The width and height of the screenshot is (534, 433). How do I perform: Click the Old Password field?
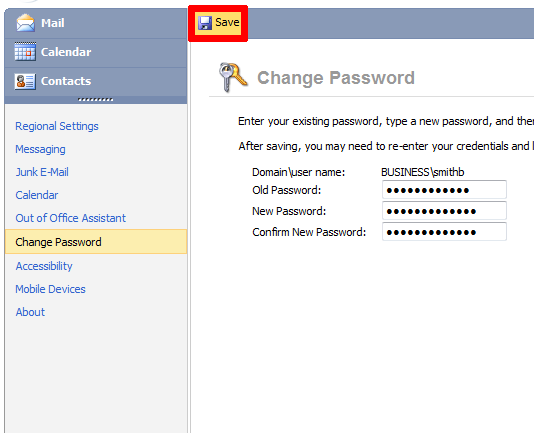click(x=444, y=190)
